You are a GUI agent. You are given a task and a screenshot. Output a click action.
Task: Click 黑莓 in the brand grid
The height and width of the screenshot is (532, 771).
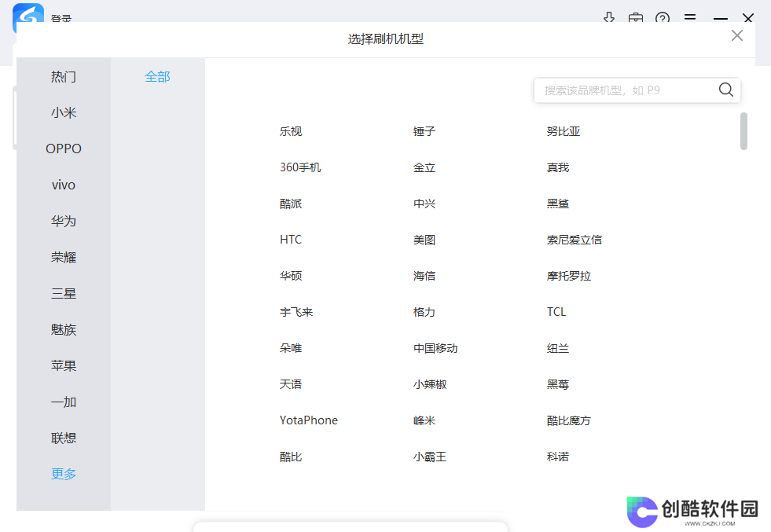(557, 384)
